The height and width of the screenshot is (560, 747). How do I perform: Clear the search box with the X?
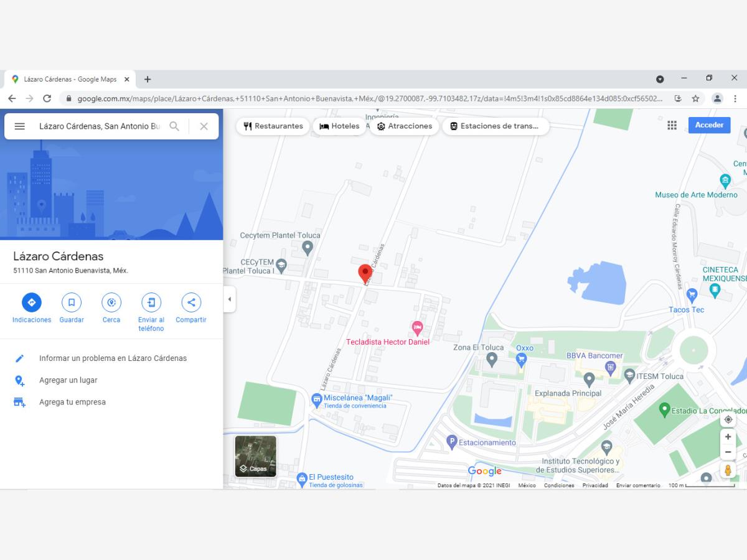coord(204,126)
